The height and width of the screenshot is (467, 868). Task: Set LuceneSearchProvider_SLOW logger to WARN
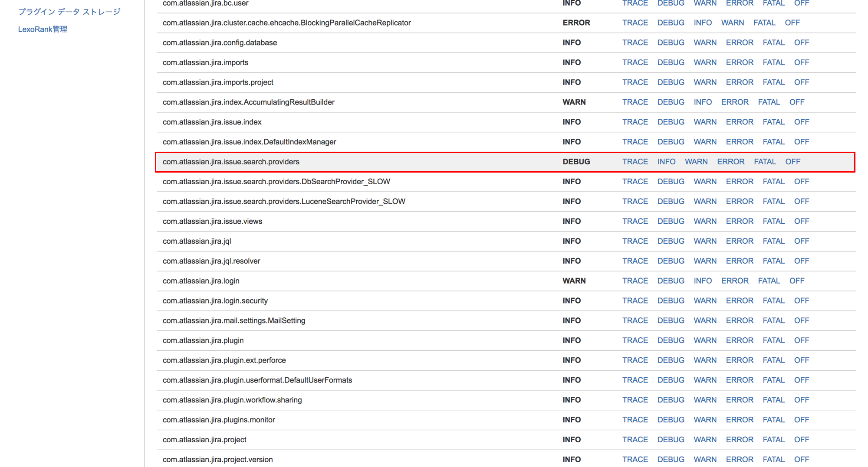pyautogui.click(x=705, y=202)
